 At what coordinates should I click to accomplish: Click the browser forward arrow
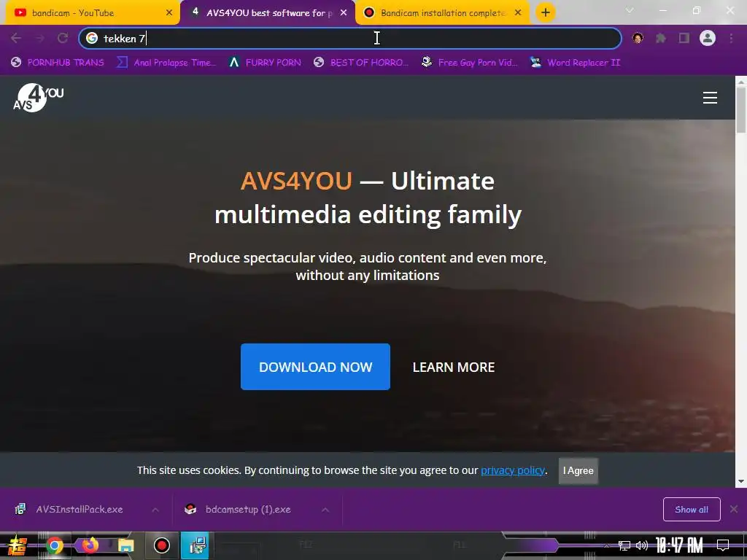point(40,38)
